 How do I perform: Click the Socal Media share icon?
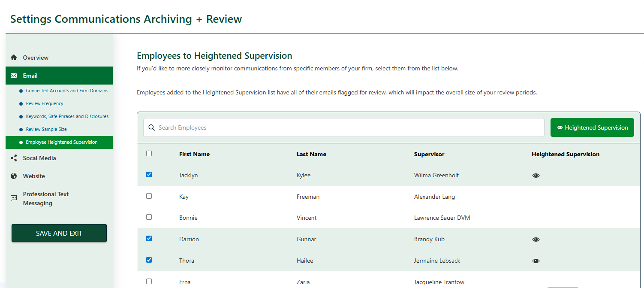point(14,158)
